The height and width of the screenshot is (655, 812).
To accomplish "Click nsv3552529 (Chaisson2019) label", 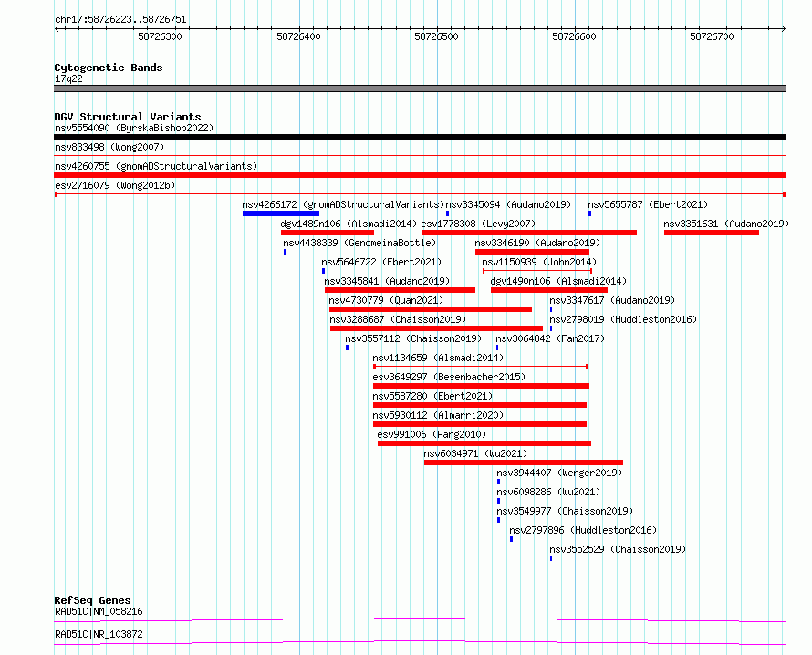I will pos(618,549).
